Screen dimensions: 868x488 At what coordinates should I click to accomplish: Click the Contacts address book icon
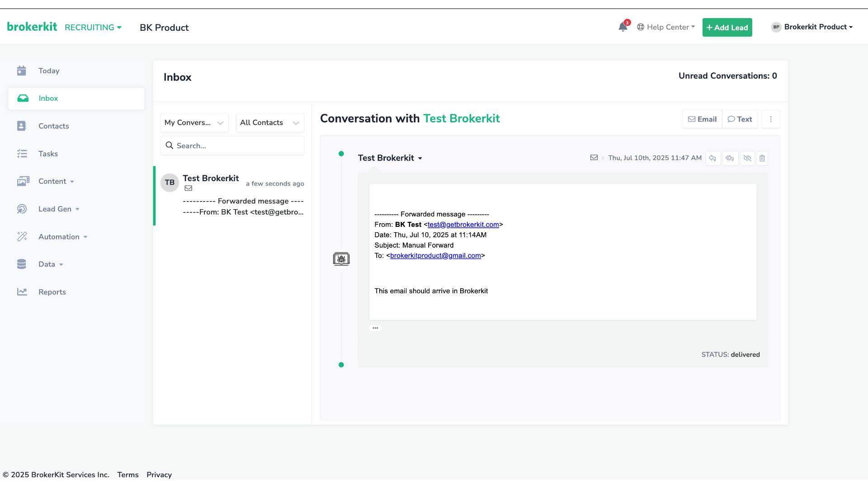pyautogui.click(x=22, y=126)
